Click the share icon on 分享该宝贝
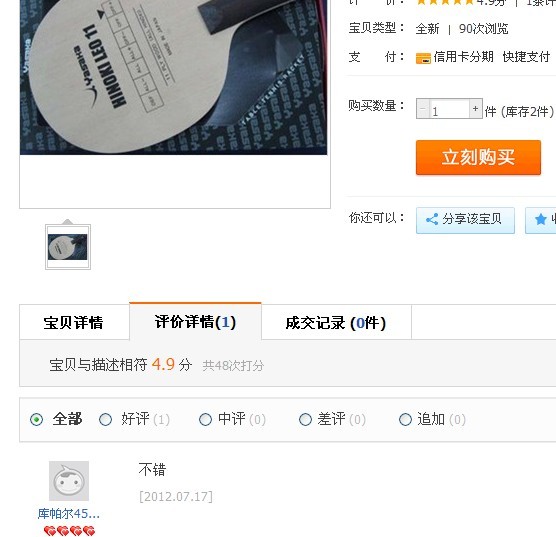Screen dimensions: 556x537 (x=432, y=220)
